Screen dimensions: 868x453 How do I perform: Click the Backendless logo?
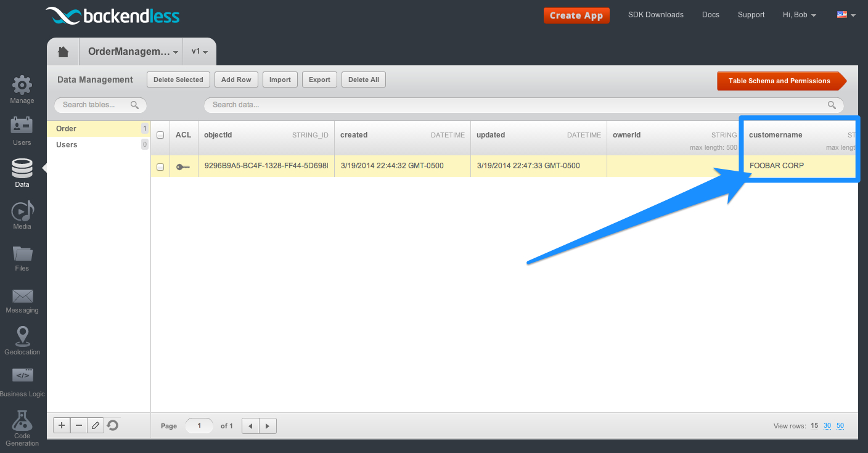pyautogui.click(x=113, y=15)
